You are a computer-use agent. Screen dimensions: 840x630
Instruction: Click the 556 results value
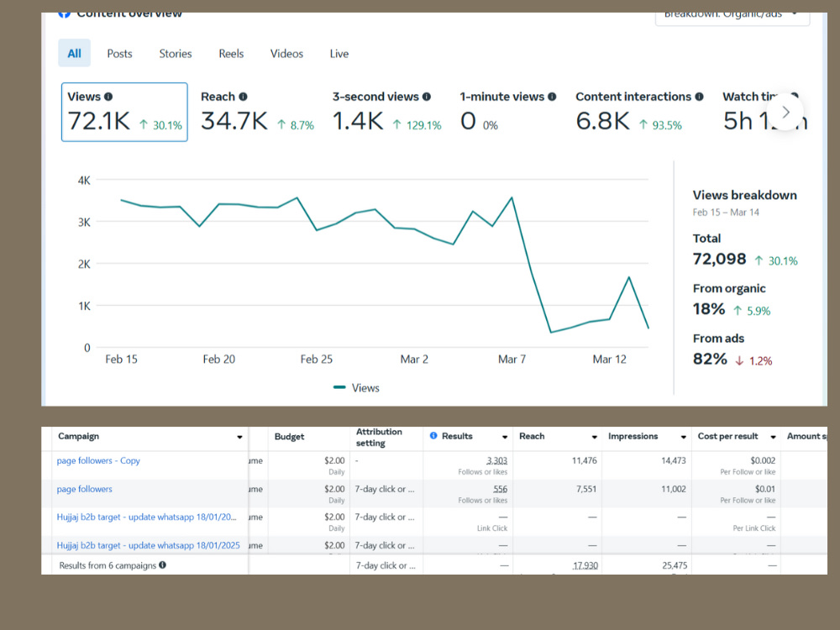click(500, 489)
